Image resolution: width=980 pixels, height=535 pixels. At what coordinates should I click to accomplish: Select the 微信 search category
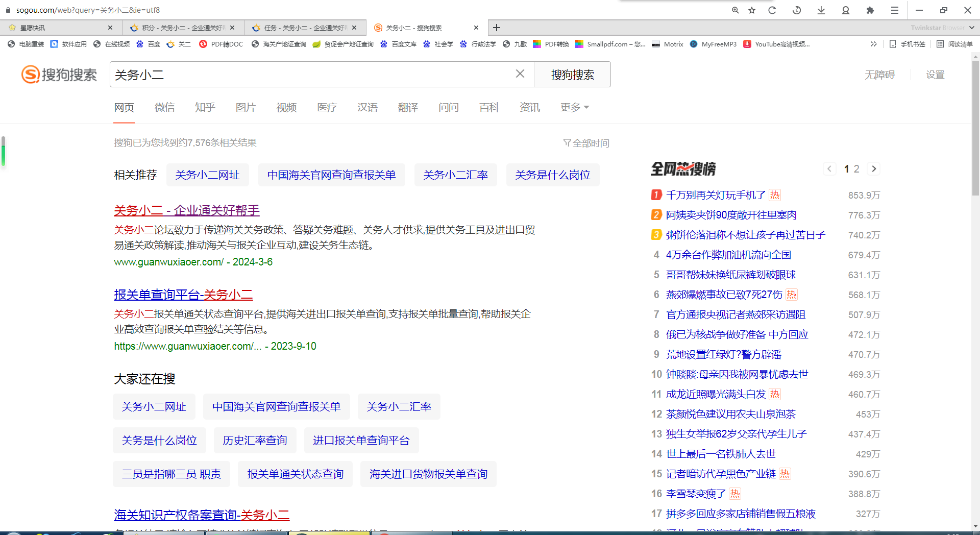click(164, 107)
